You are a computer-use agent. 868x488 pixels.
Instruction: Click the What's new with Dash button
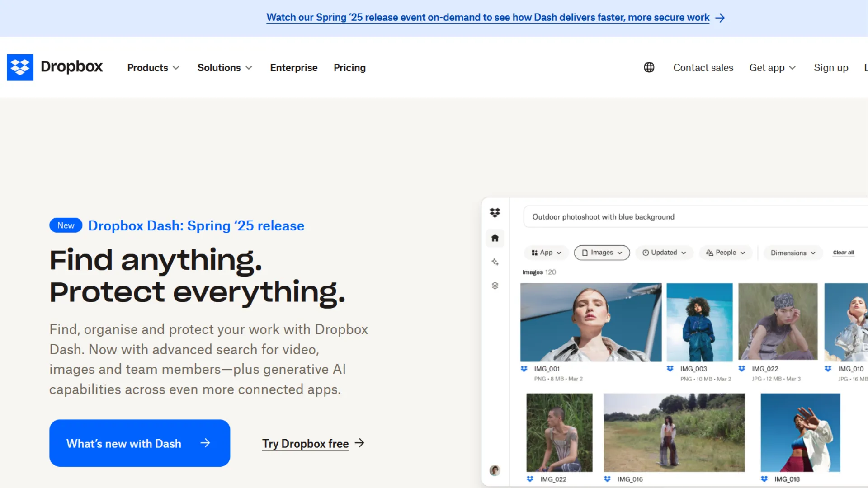point(139,443)
